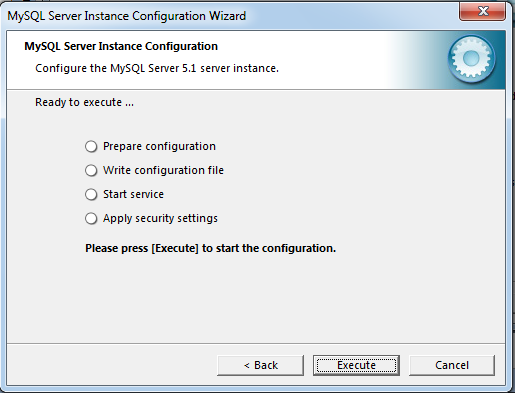Click the 5.1 version number in the subtitle
The height and width of the screenshot is (393, 515).
tap(189, 68)
